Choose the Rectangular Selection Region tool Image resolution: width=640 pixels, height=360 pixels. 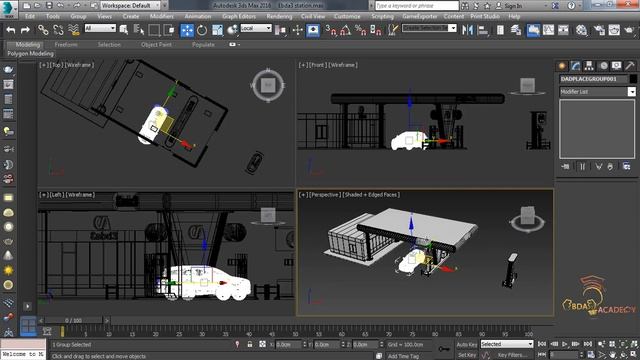coord(154,30)
